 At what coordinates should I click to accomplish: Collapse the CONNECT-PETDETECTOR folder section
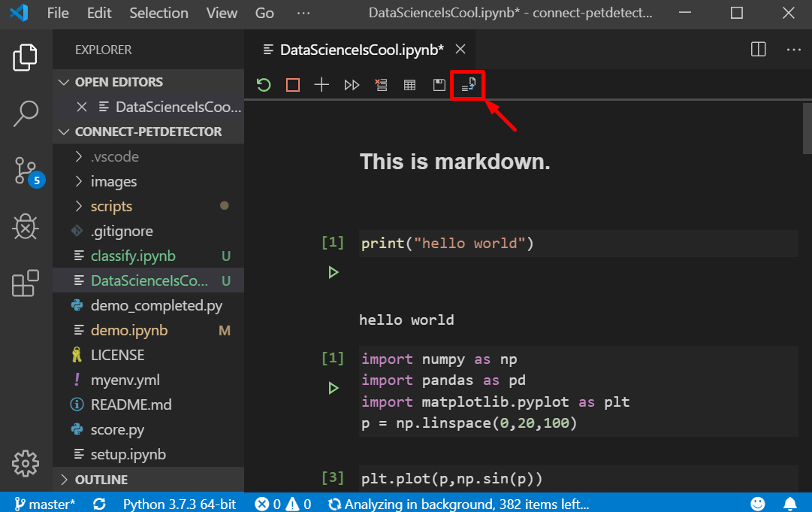[148, 132]
